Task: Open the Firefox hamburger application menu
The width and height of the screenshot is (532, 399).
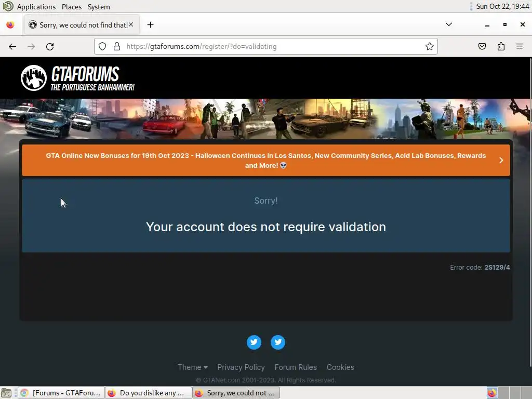Action: 520,46
